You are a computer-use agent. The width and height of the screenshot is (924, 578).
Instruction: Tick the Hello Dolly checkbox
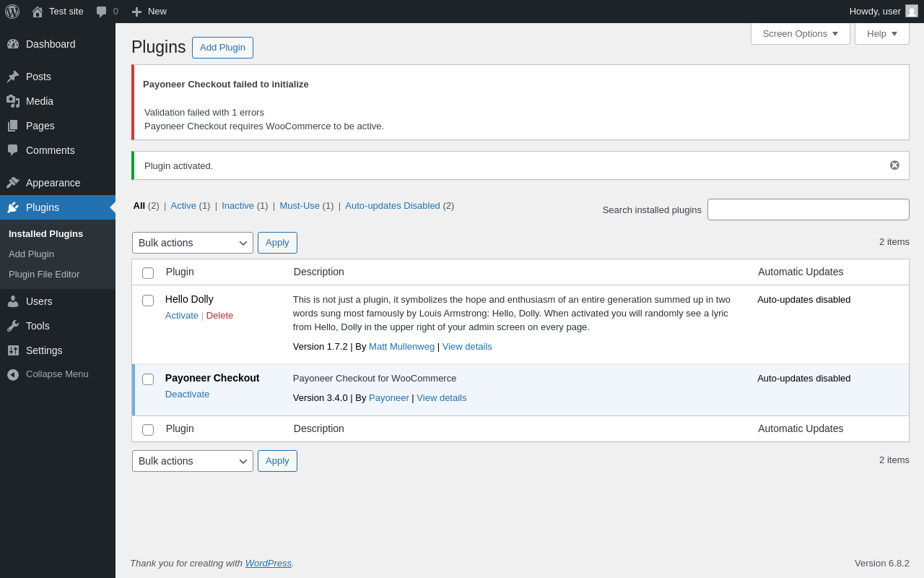(x=148, y=301)
